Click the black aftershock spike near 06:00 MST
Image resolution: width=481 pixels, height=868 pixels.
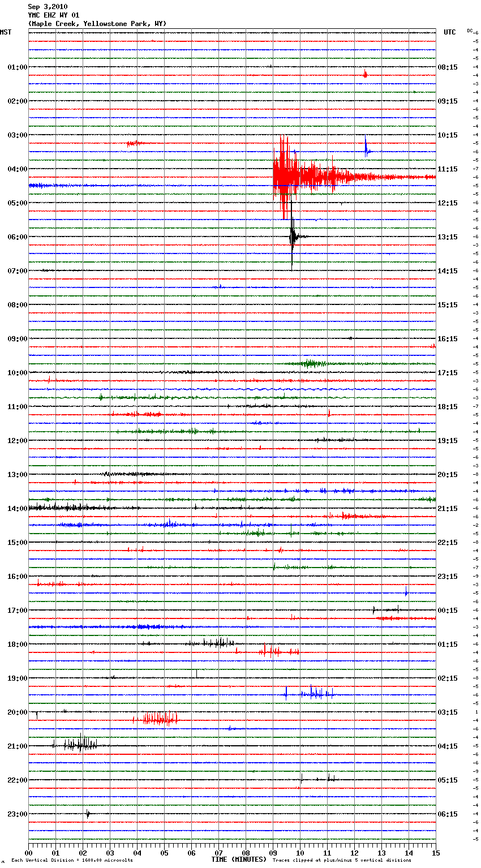(293, 237)
